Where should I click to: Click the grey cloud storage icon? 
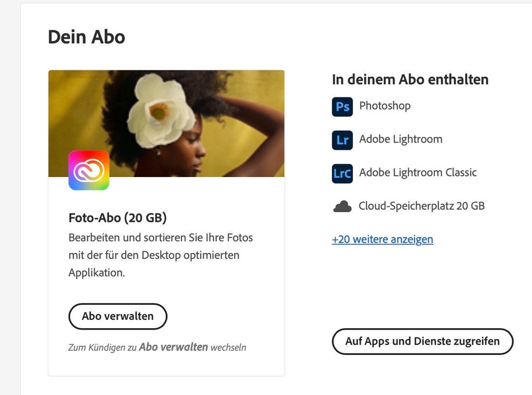click(x=342, y=206)
